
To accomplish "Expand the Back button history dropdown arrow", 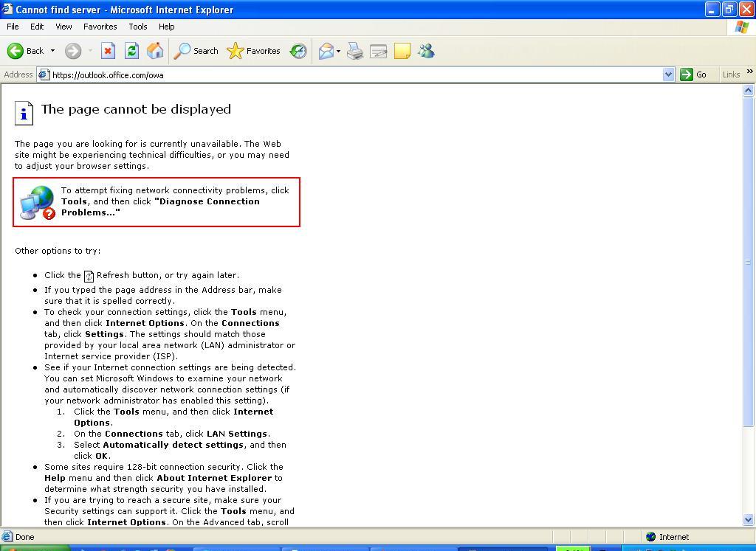I will pos(52,51).
